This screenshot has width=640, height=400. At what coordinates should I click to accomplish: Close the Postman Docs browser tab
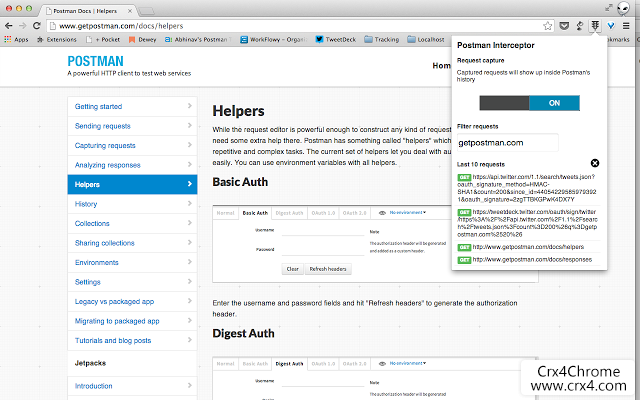tap(130, 11)
